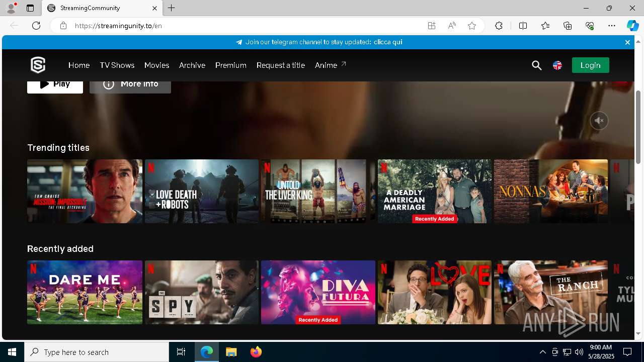Open the notification center icon
The height and width of the screenshot is (362, 644).
(627, 352)
